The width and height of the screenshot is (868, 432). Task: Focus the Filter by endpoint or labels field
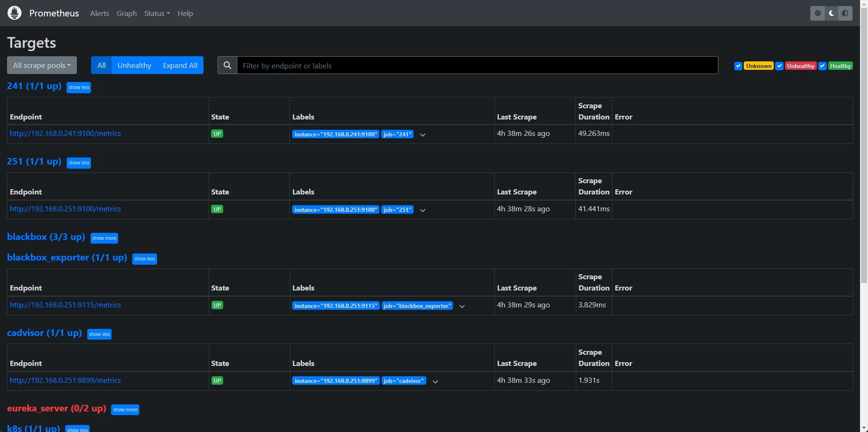477,65
